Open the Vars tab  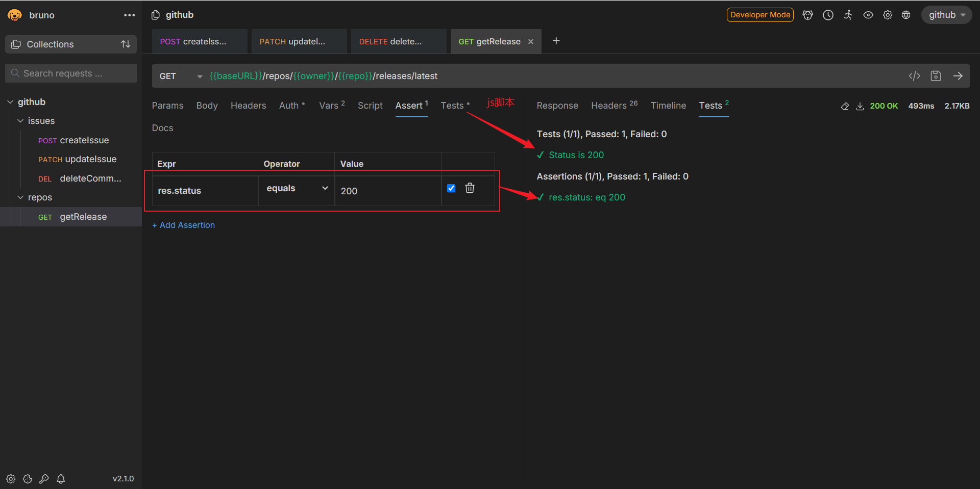332,106
